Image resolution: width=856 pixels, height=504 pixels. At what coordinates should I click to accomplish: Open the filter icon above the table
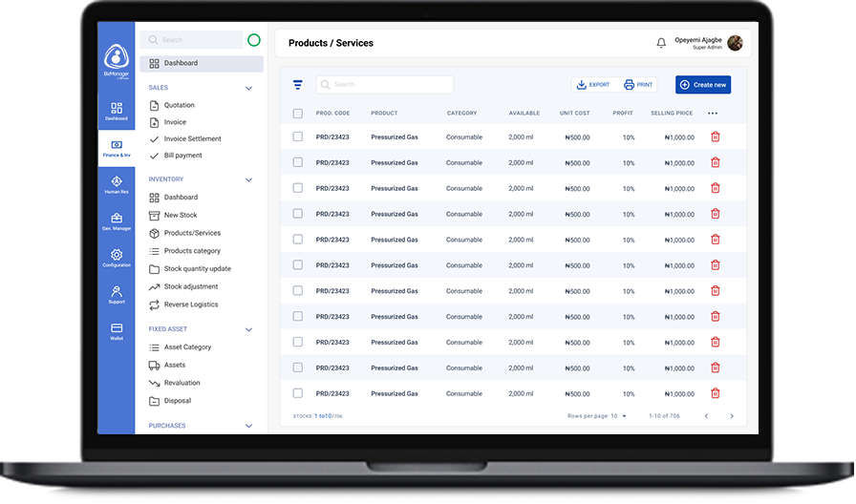[x=298, y=85]
